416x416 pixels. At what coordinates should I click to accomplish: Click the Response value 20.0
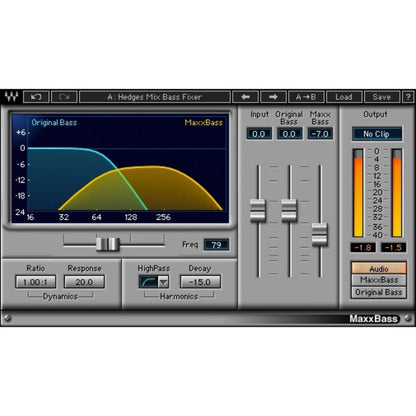click(x=84, y=282)
